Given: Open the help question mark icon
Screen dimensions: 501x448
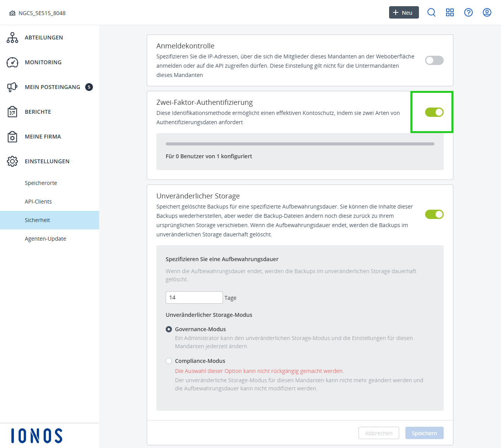Looking at the screenshot, I should coord(468,12).
